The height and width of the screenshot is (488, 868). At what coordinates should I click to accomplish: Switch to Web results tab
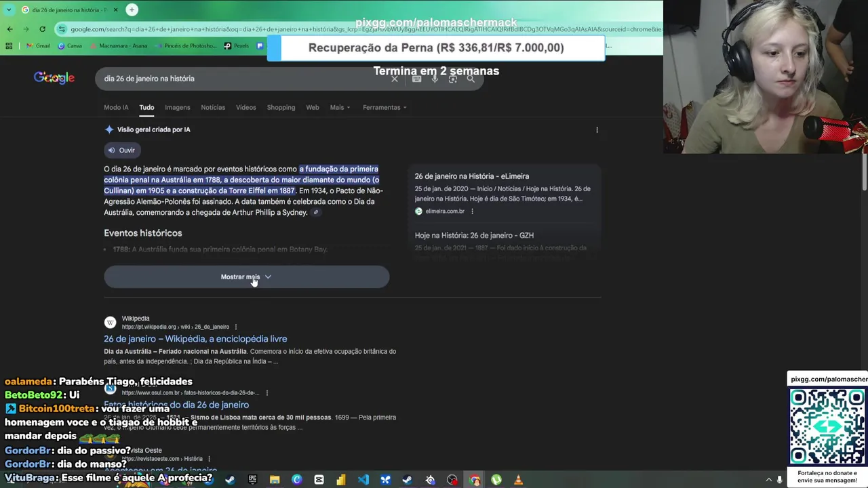point(313,107)
